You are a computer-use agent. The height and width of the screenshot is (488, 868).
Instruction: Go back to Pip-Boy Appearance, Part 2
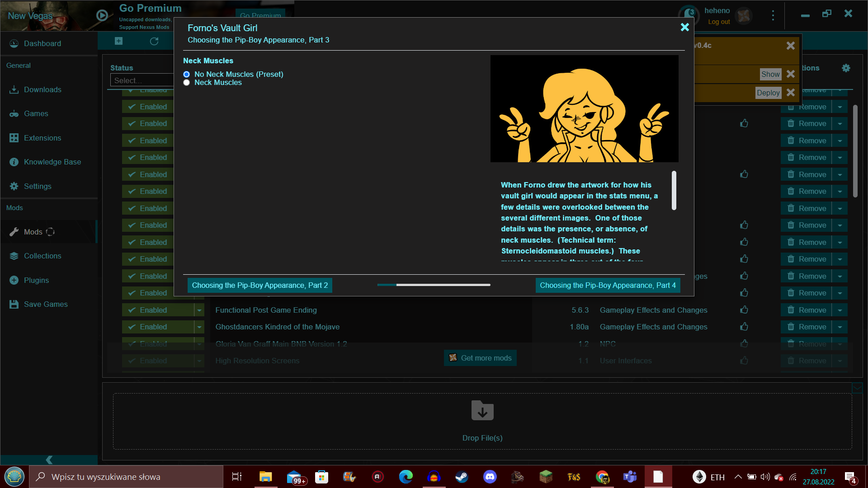coord(260,285)
